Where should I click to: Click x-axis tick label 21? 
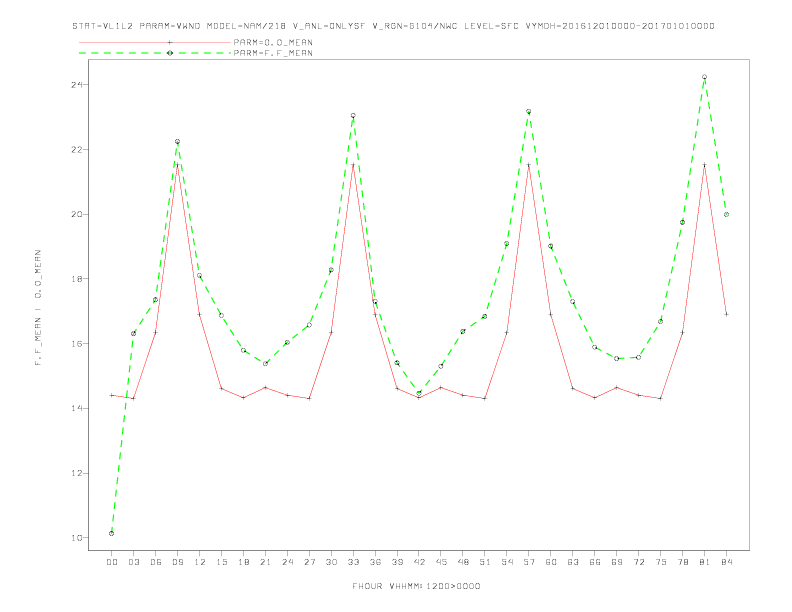point(265,562)
